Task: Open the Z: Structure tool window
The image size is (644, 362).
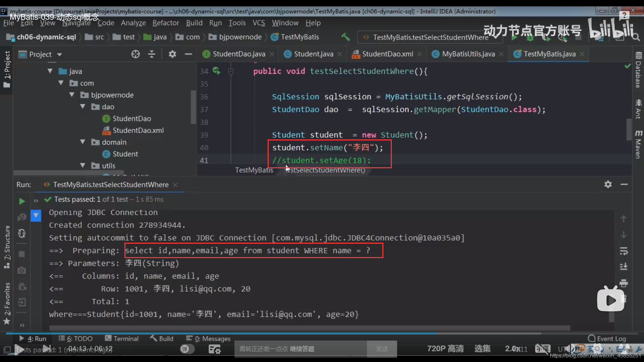Action: coord(7,247)
